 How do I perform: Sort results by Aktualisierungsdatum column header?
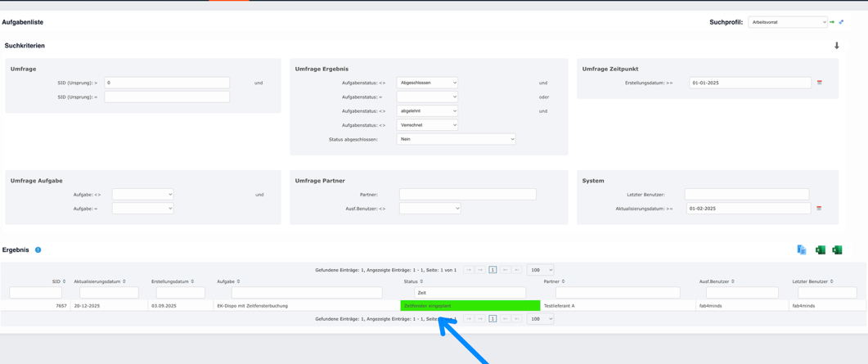coord(99,281)
